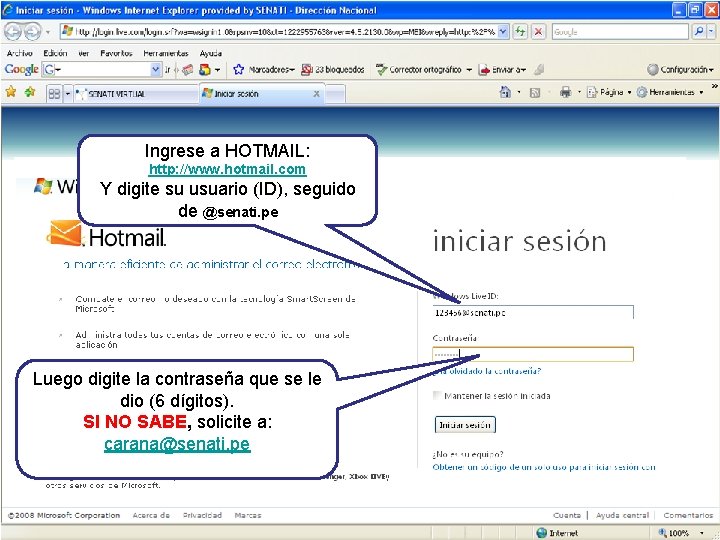Open the Ver menu
Screen dimensions: 720x540
(84, 53)
